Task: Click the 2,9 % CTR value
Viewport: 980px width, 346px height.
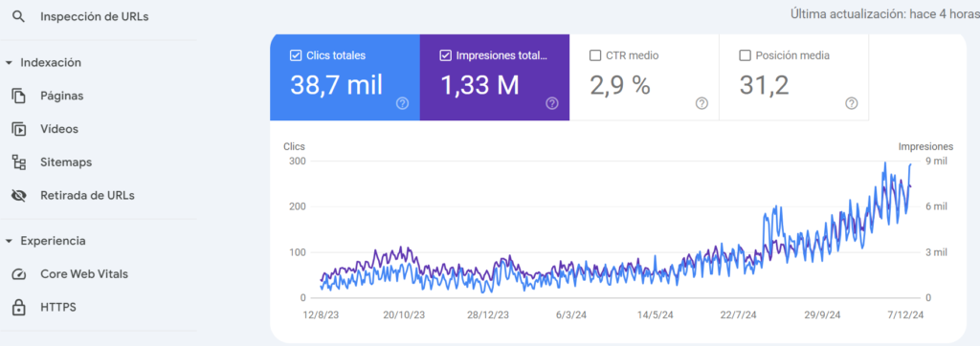Action: 620,85
